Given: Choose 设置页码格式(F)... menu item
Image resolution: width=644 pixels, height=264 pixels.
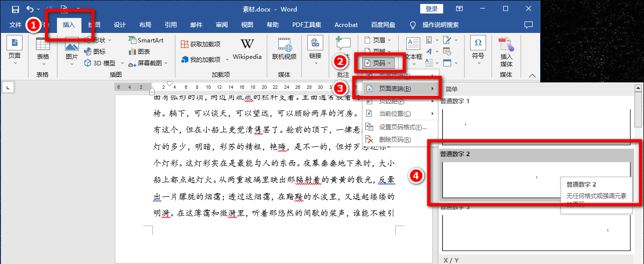Looking at the screenshot, I should point(401,127).
